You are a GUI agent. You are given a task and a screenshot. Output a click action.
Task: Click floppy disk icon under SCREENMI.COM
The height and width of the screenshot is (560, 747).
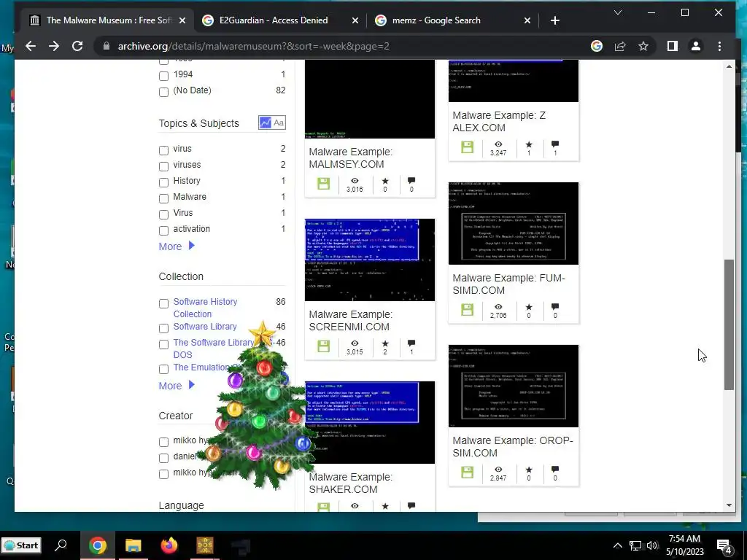click(323, 346)
